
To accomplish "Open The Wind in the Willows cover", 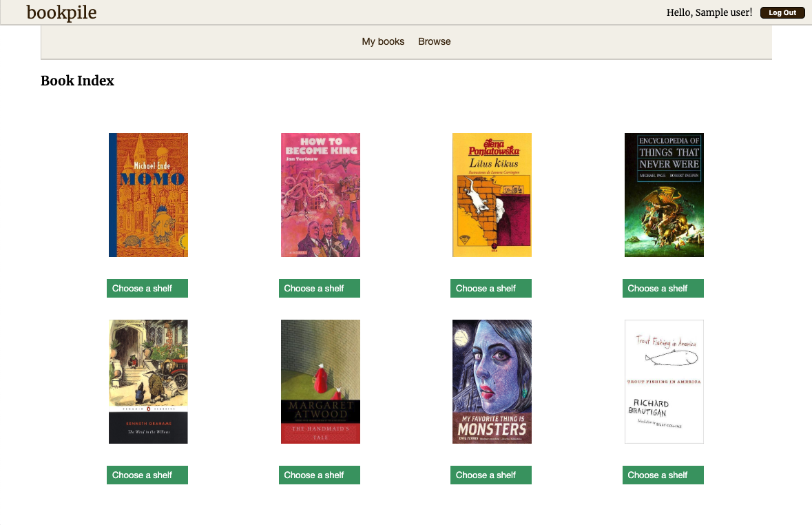I will pyautogui.click(x=148, y=382).
